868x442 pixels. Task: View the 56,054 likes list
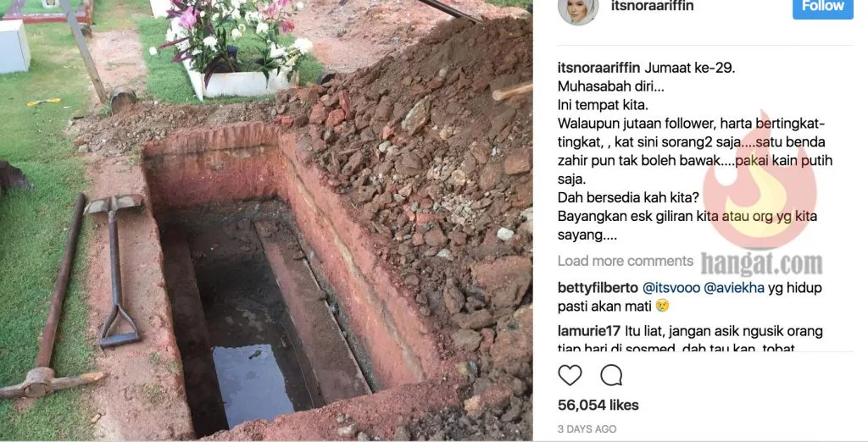[x=598, y=405]
